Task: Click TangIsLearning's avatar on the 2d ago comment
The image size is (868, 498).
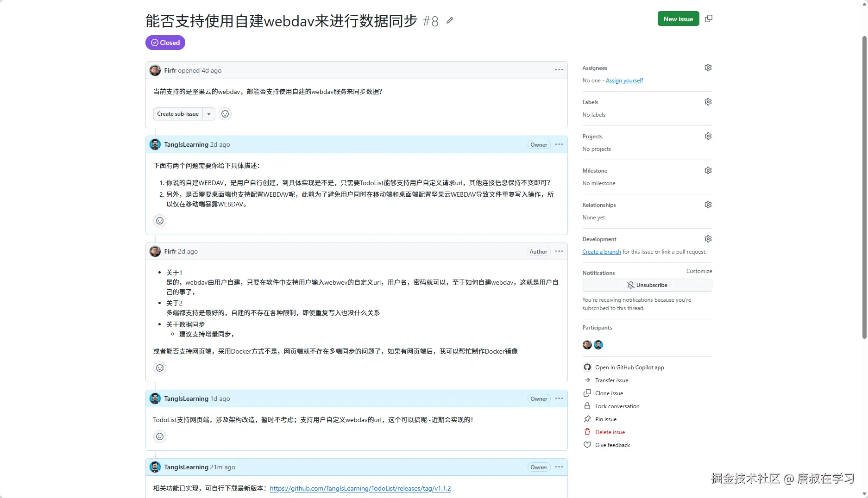Action: click(x=155, y=144)
